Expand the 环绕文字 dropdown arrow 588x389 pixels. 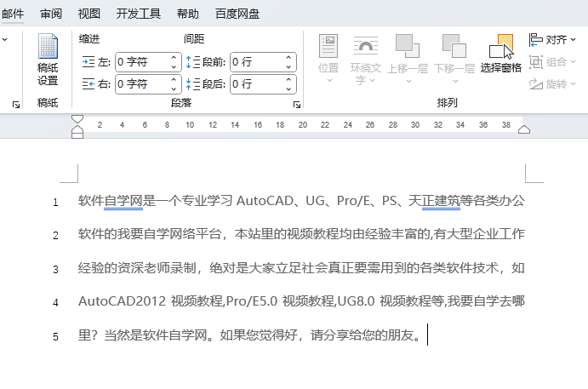(x=372, y=80)
